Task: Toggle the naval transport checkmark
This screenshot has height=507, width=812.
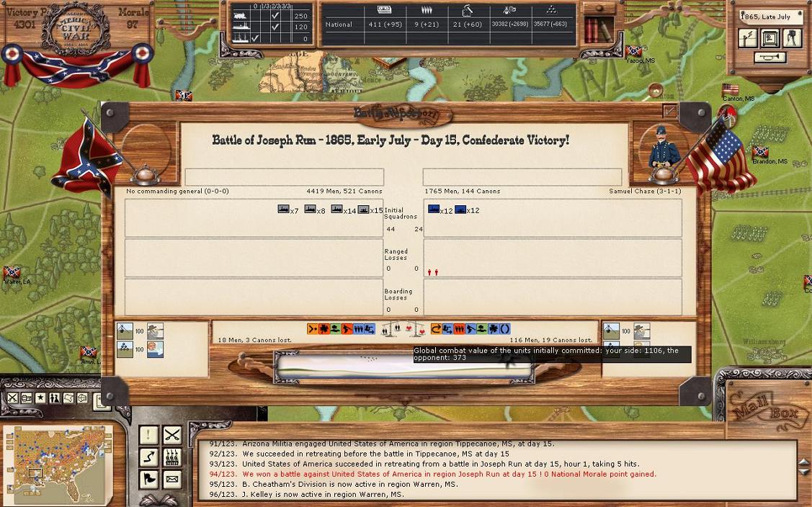Action: (256, 39)
